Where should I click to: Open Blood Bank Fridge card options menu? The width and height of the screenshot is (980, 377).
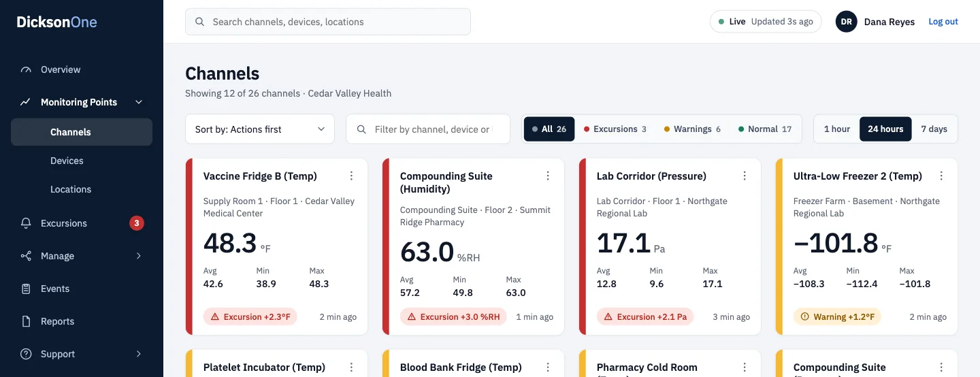tap(548, 367)
